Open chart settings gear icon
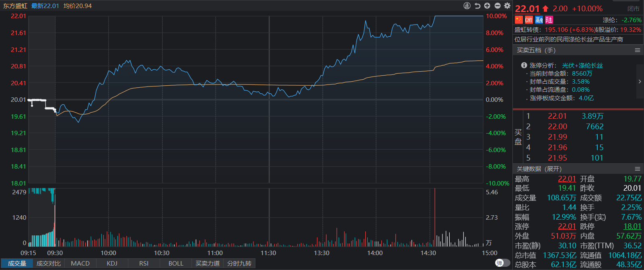The image size is (644, 270). [507, 6]
